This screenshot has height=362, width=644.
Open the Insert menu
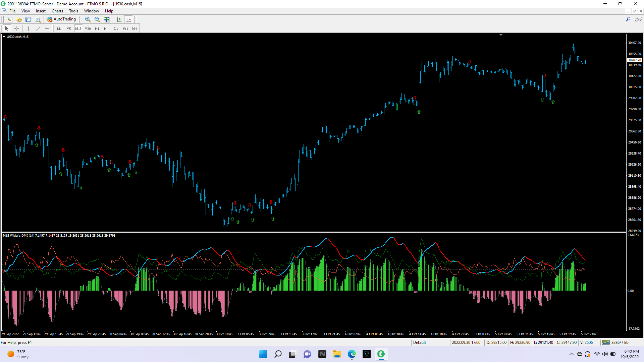[41, 11]
